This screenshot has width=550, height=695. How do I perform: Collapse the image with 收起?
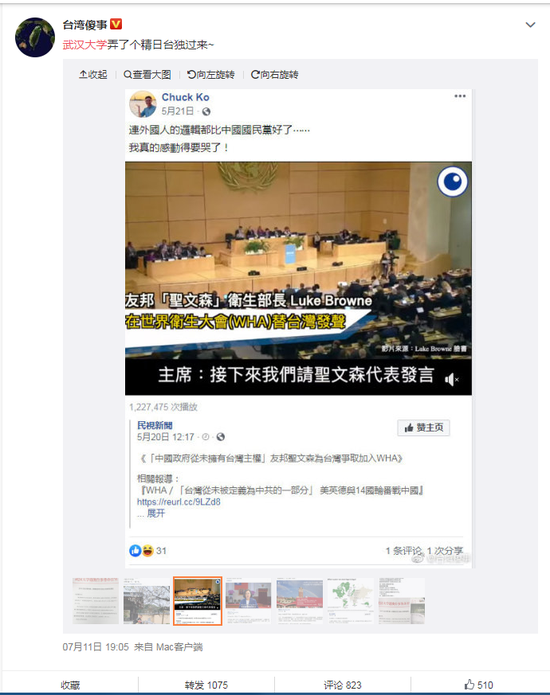coord(93,74)
